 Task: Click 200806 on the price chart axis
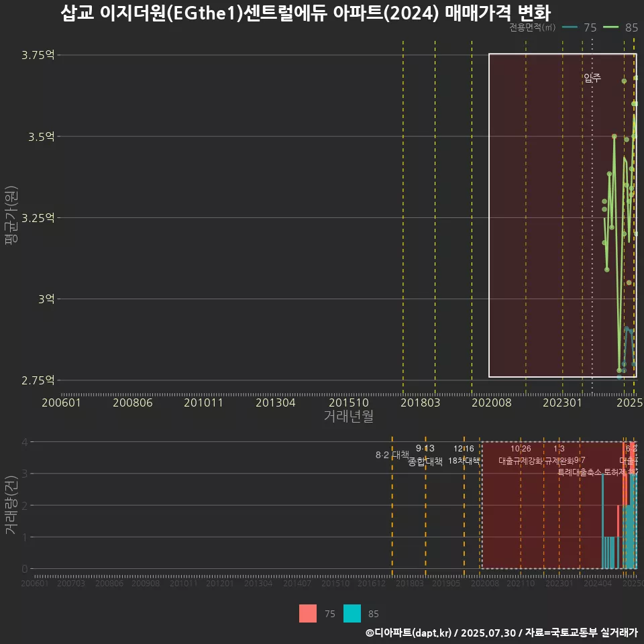[133, 402]
